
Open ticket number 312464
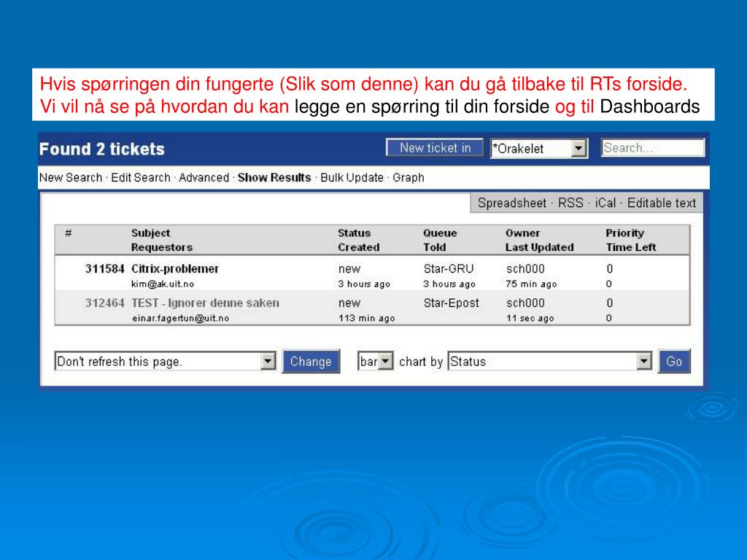105,303
